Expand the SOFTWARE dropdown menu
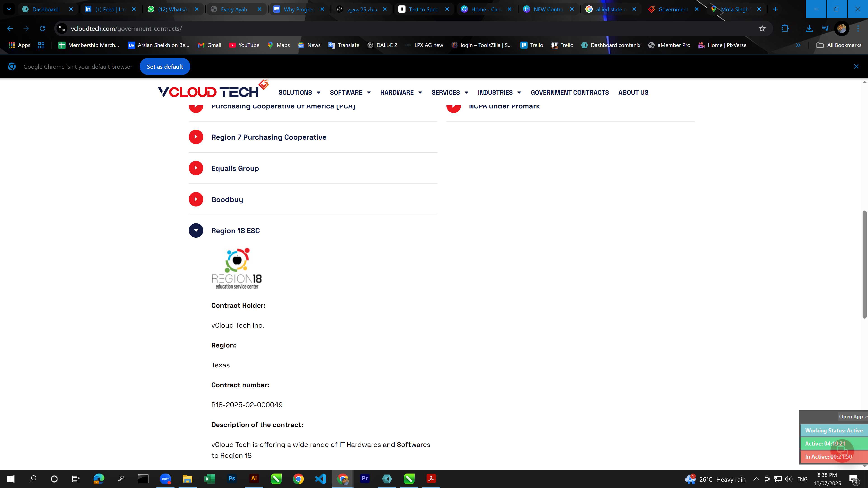The width and height of the screenshot is (868, 488). pos(350,93)
